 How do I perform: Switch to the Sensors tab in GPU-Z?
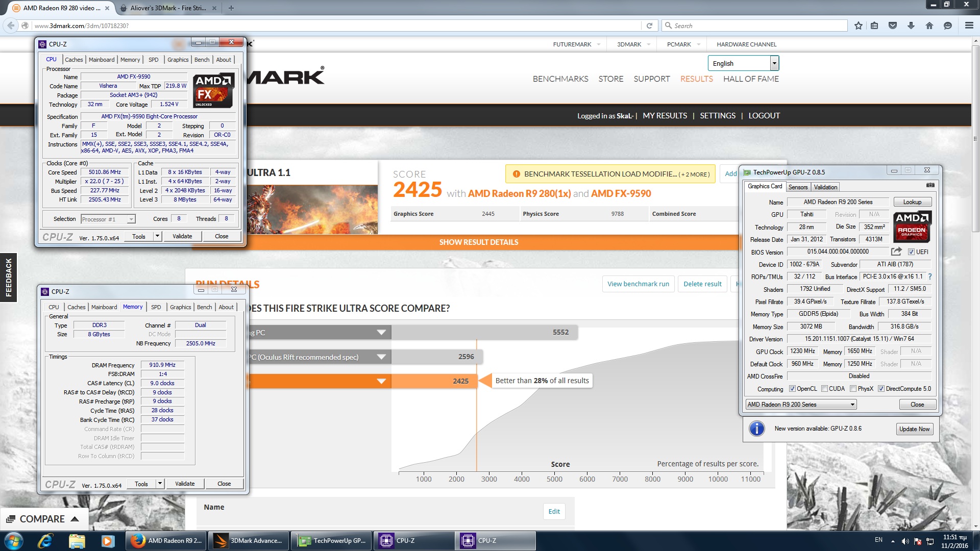click(x=798, y=187)
